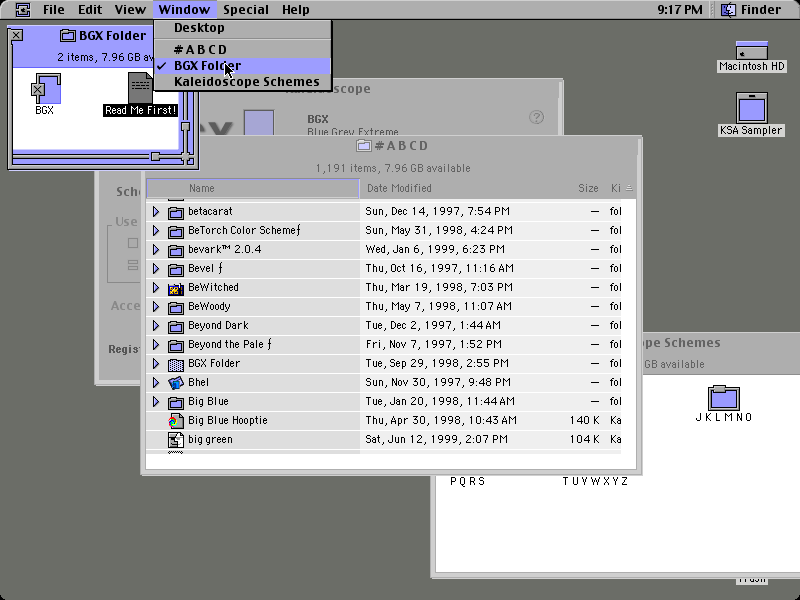Click the Kaleidoscope help question mark icon
800x600 pixels.
click(536, 117)
